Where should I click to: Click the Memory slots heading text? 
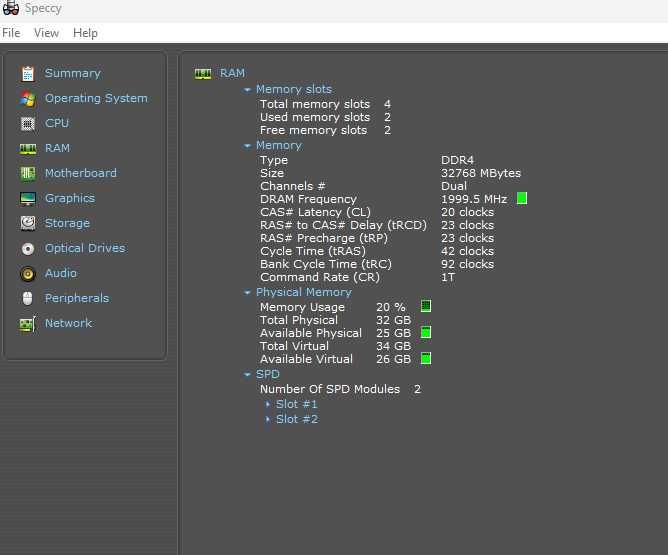click(x=294, y=89)
